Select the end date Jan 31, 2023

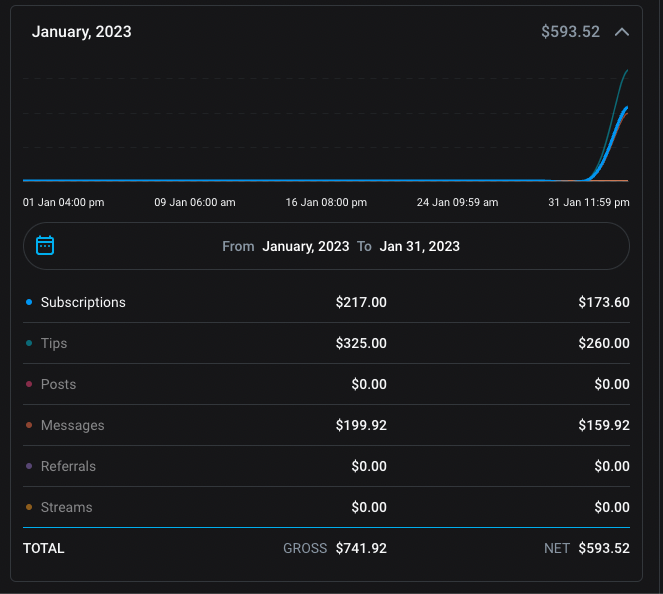pyautogui.click(x=419, y=246)
